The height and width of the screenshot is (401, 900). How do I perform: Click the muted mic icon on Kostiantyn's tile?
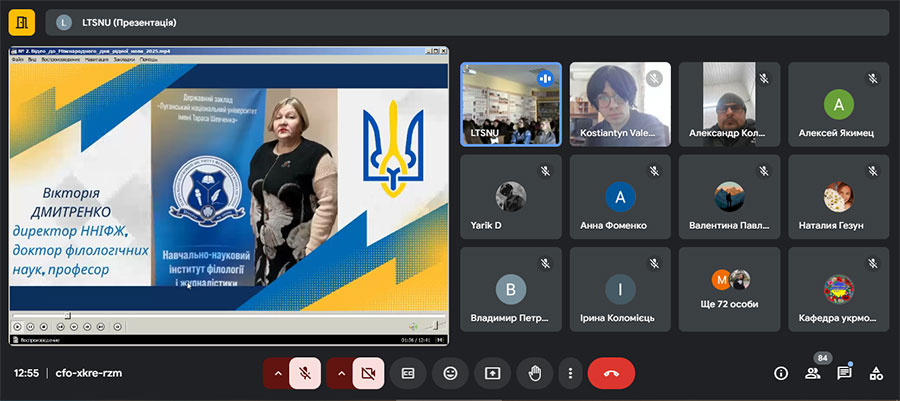tap(654, 78)
